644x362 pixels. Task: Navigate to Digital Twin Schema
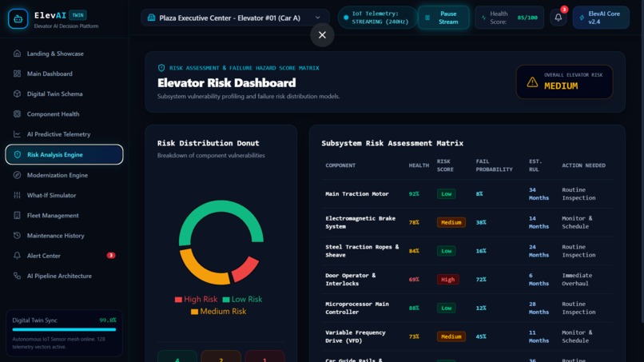(x=64, y=93)
